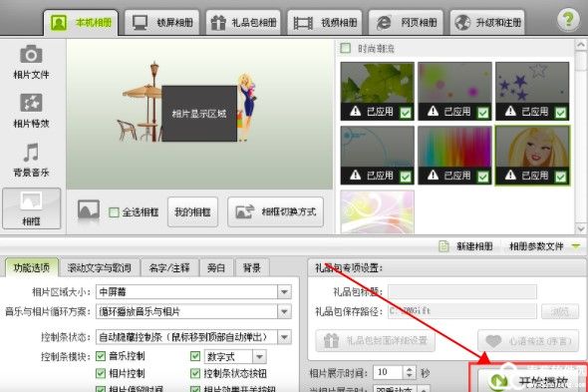Switch to 滚动文字与歌词 tab

[99, 267]
